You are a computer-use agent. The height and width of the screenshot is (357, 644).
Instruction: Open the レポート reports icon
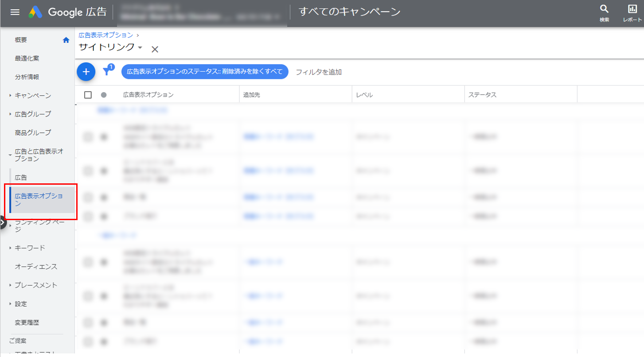pos(632,10)
